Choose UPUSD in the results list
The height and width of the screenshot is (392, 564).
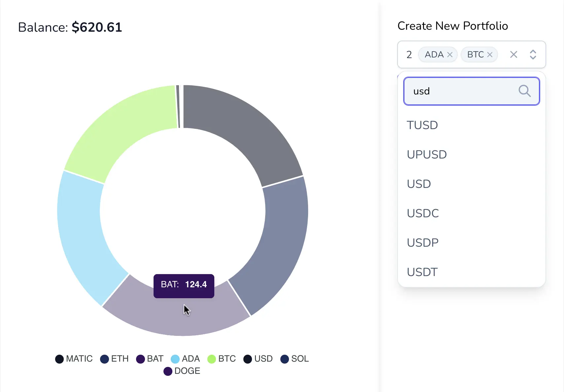[x=427, y=155]
